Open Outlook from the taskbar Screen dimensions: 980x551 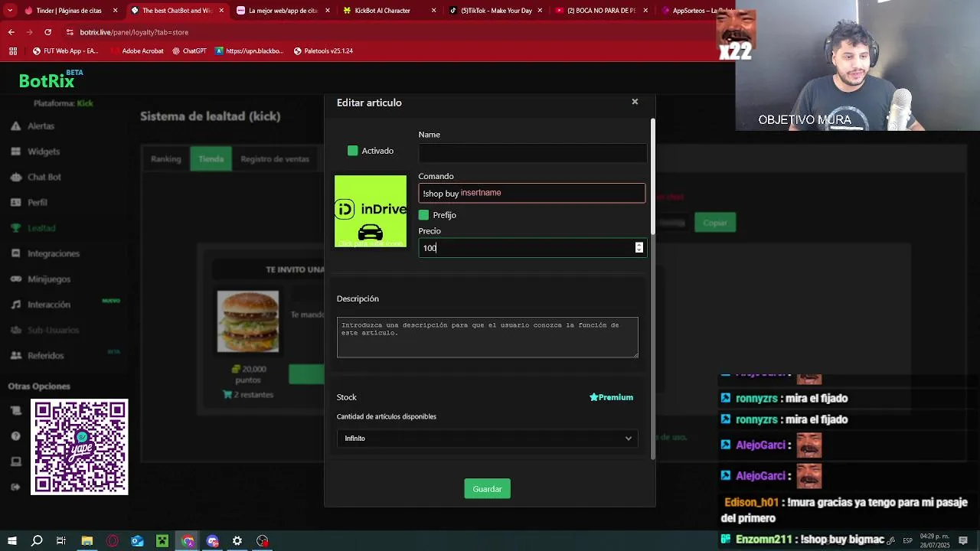[x=137, y=541]
